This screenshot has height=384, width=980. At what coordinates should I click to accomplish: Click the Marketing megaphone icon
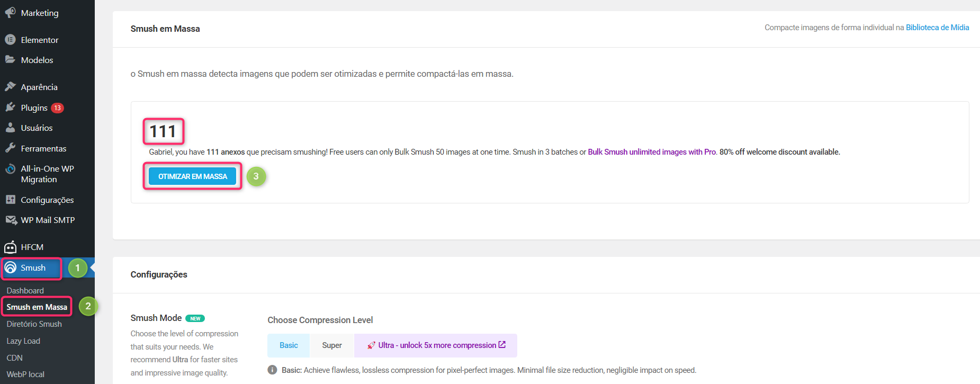point(10,12)
